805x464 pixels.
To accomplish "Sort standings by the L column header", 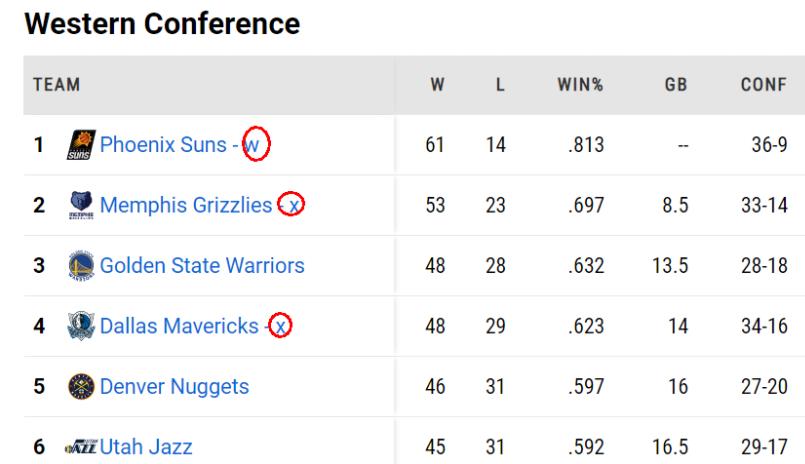I will [500, 85].
